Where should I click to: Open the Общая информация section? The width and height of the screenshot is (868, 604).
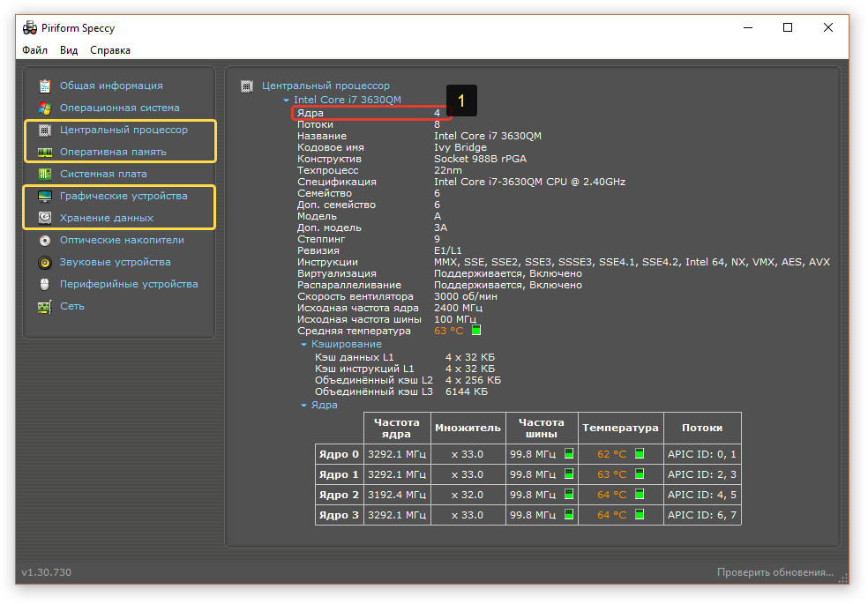click(x=111, y=86)
